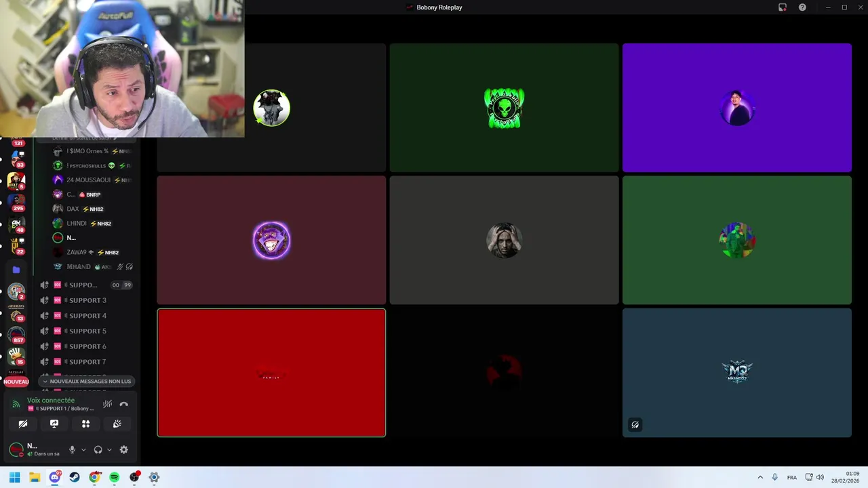
Task: Open the activities launcher icon
Action: 85,424
